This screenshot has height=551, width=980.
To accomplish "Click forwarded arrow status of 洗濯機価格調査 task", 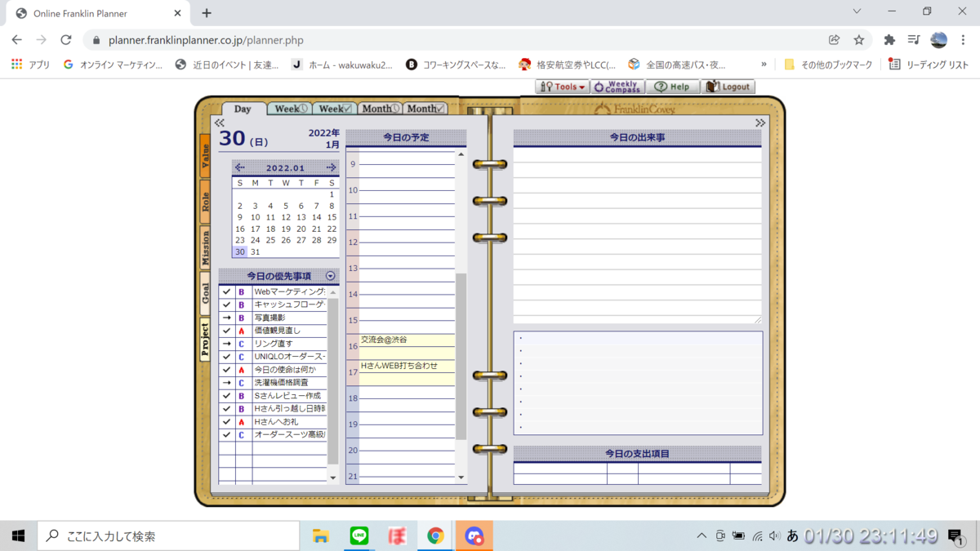I will coord(227,383).
